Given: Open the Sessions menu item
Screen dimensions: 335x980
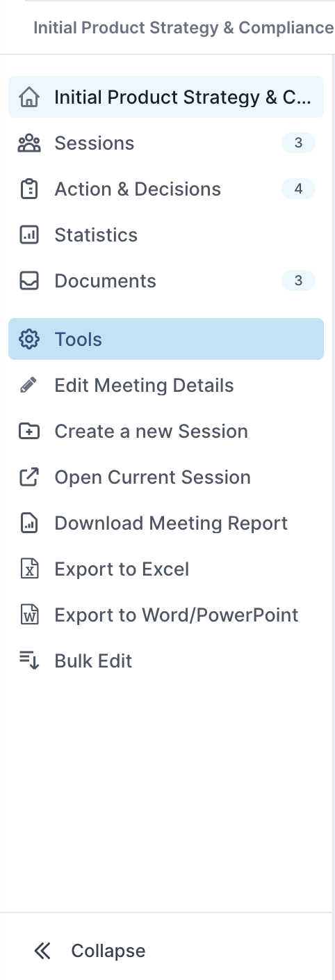Looking at the screenshot, I should [166, 143].
